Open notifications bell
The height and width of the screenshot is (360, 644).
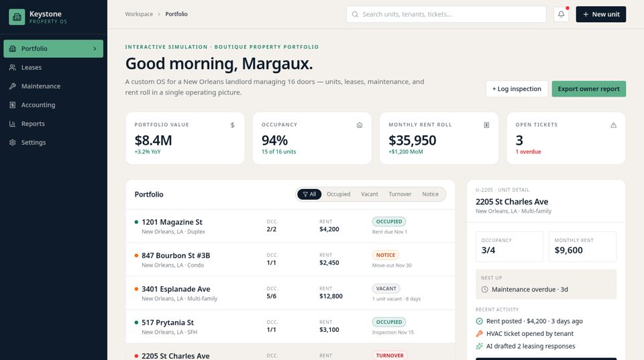561,14
